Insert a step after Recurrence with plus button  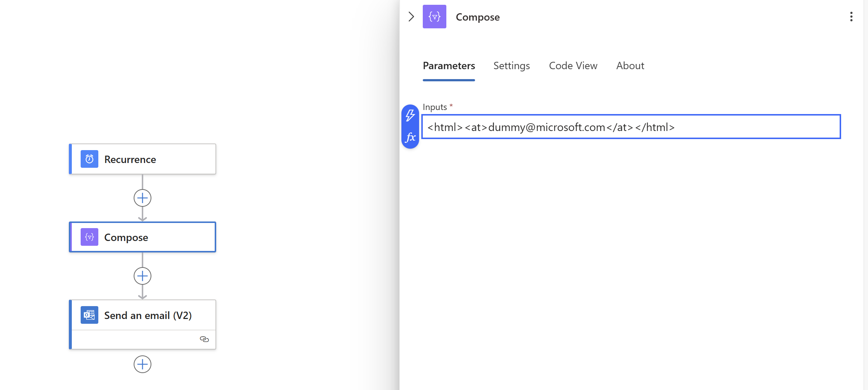(x=142, y=198)
